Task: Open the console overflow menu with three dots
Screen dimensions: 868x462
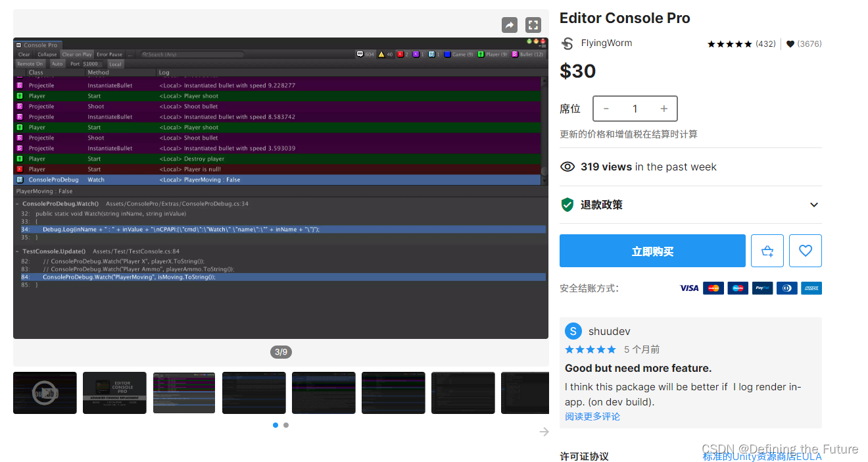Action: click(130, 54)
